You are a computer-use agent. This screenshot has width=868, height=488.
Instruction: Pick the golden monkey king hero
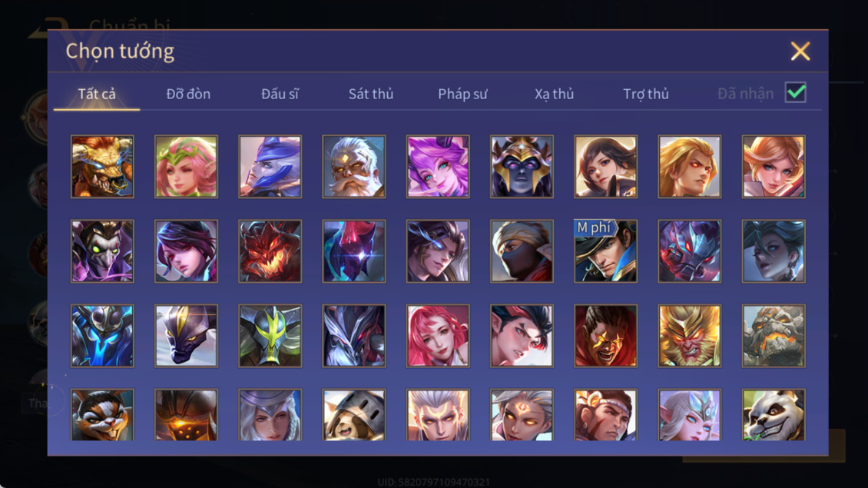pos(689,336)
